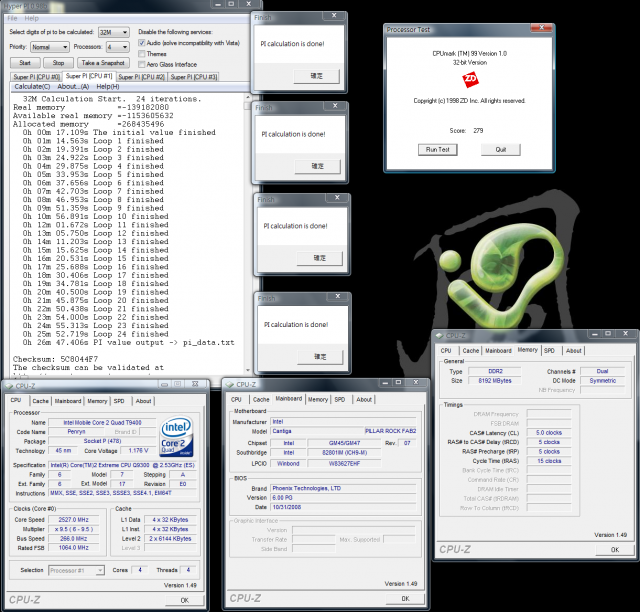Enable Aero Glass Interface checkbox

coord(142,65)
